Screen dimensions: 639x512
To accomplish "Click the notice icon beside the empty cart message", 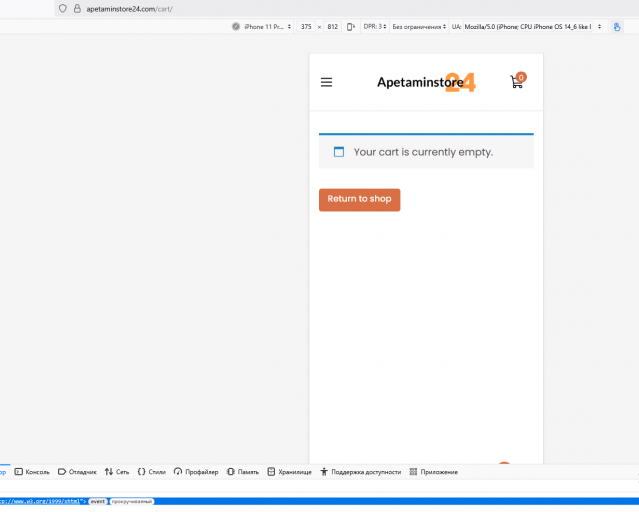I will coord(339,152).
